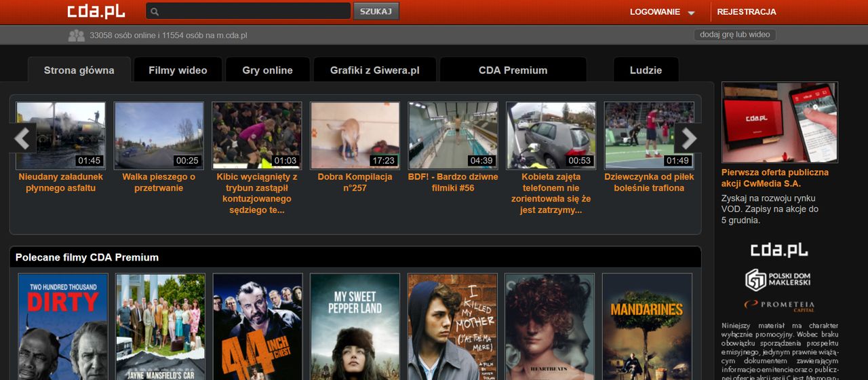Focus the search input field
This screenshot has height=380, width=868.
(248, 11)
